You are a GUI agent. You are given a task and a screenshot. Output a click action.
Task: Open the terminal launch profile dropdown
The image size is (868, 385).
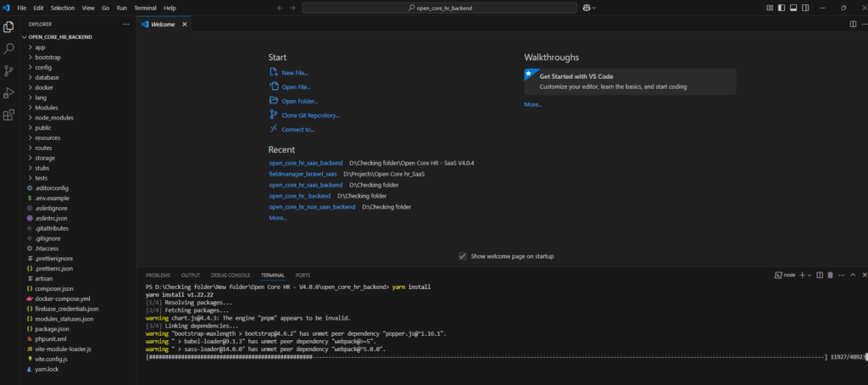click(810, 276)
